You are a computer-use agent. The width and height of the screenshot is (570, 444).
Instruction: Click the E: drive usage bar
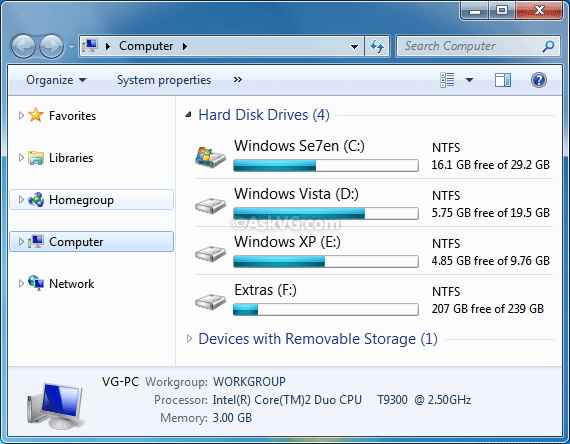[326, 261]
